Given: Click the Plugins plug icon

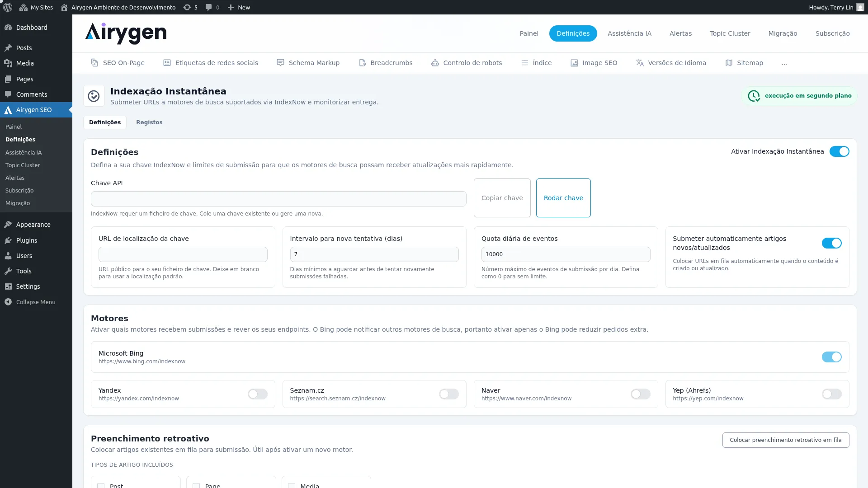Looking at the screenshot, I should point(8,240).
